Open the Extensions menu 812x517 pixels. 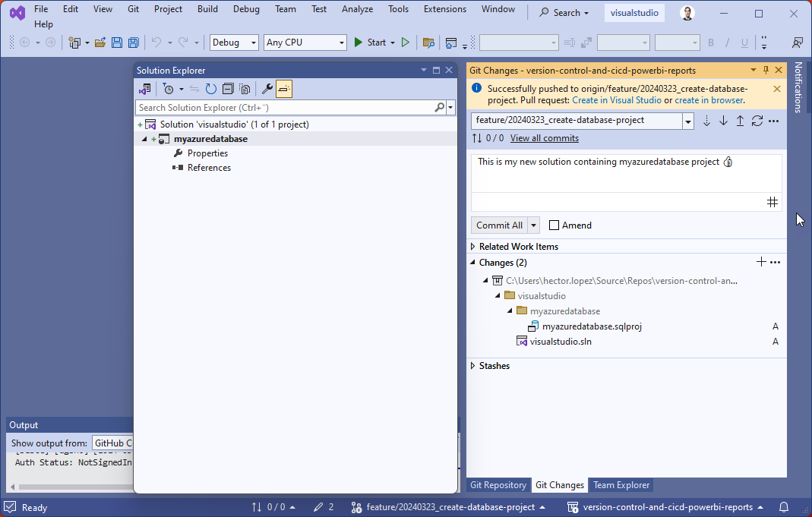444,9
